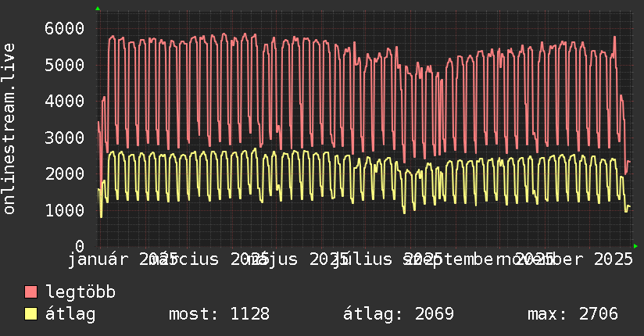Image resolution: width=644 pixels, height=336 pixels.
Task: Click the green arrow ending the x-axis
Action: pyautogui.click(x=635, y=246)
